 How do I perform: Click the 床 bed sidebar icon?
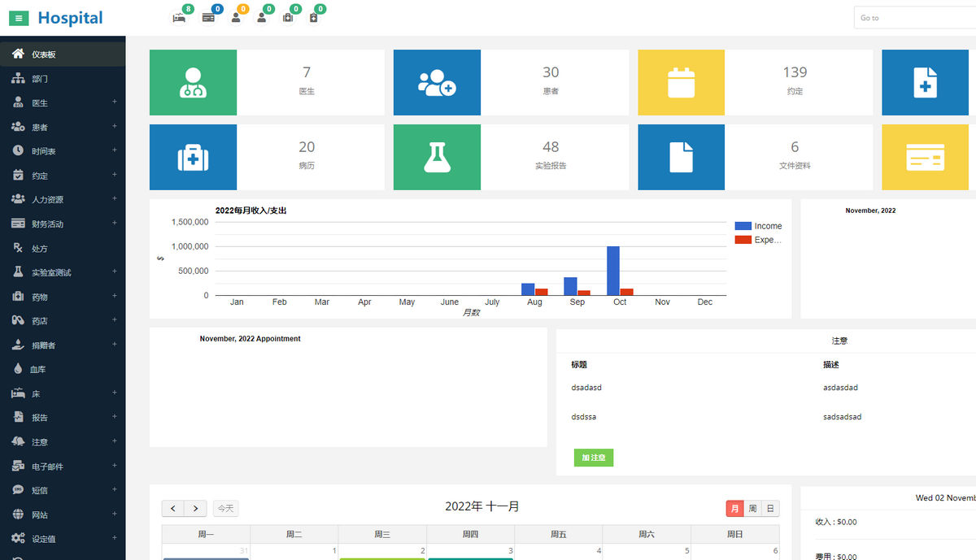(x=18, y=393)
